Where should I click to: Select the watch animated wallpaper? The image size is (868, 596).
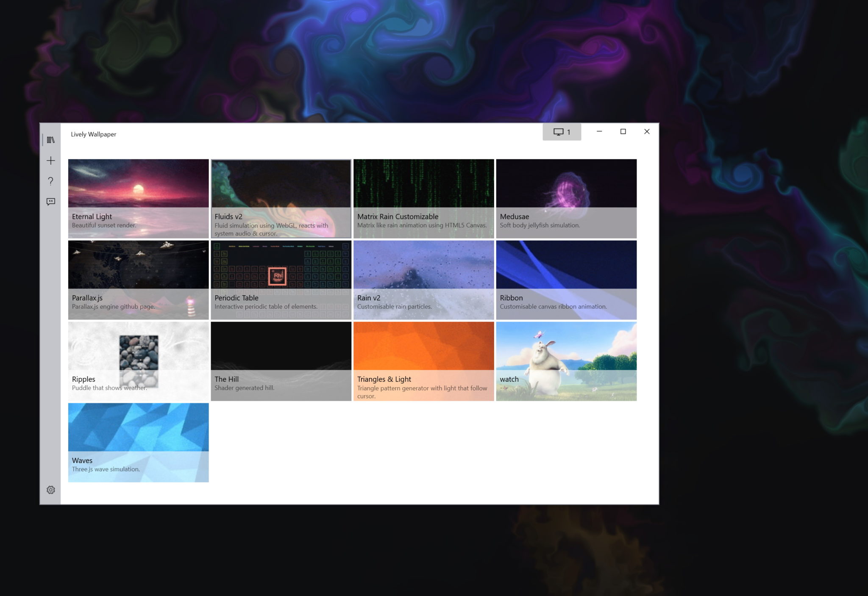point(565,360)
